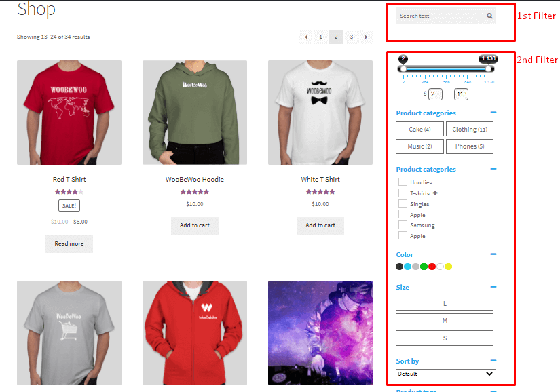The width and height of the screenshot is (560, 392).
Task: Check the Samsung category checkbox
Action: tap(403, 224)
